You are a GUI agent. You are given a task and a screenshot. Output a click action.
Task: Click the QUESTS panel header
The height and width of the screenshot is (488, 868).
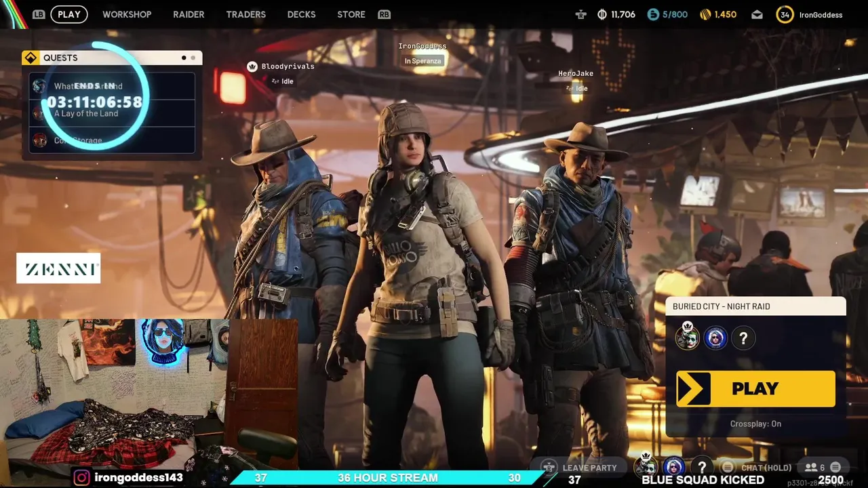coord(112,58)
